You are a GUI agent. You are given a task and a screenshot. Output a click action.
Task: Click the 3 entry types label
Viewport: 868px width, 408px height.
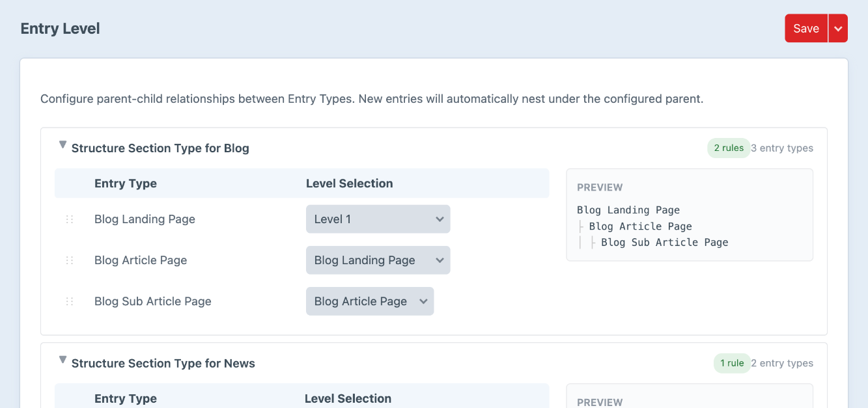pyautogui.click(x=782, y=148)
